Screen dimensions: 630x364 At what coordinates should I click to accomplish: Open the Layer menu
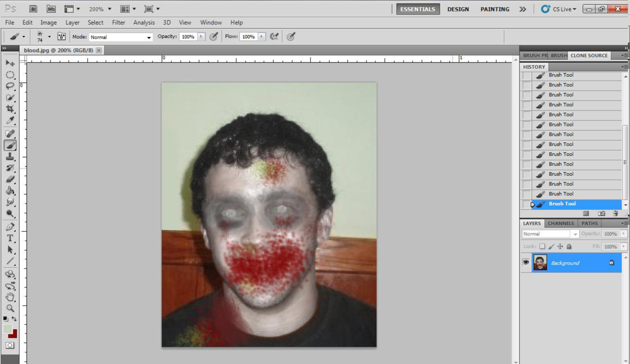pyautogui.click(x=72, y=22)
